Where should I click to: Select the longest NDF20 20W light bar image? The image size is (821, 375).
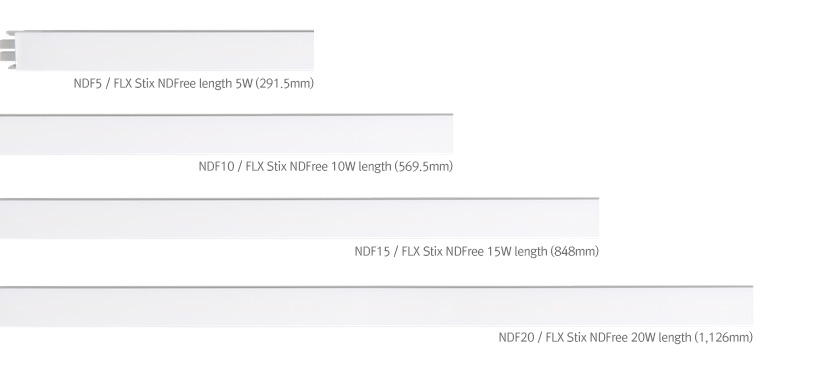[376, 306]
